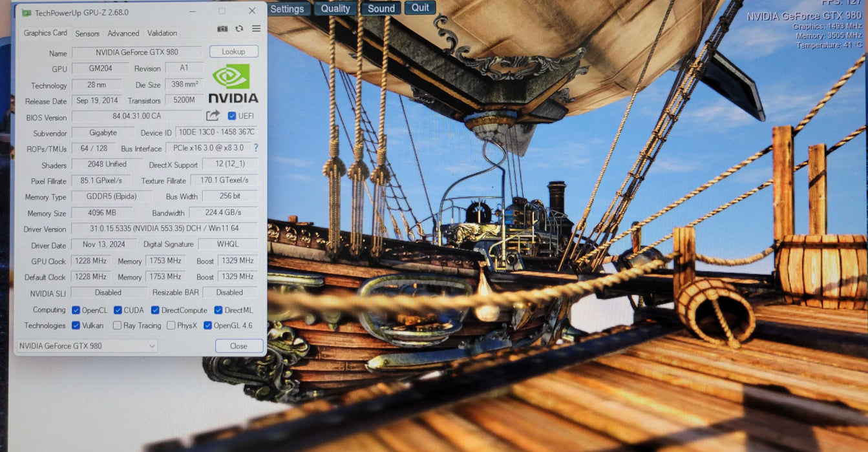The width and height of the screenshot is (868, 452).
Task: Click the Revision value A1
Action: tap(184, 68)
